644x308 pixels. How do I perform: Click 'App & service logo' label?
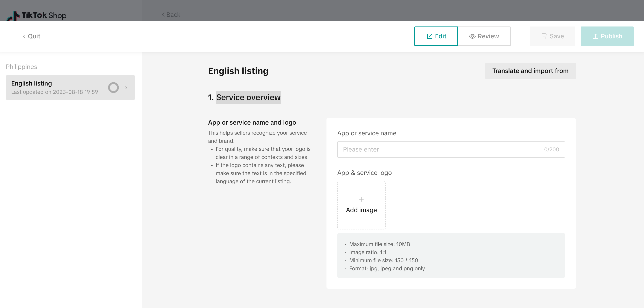tap(364, 173)
